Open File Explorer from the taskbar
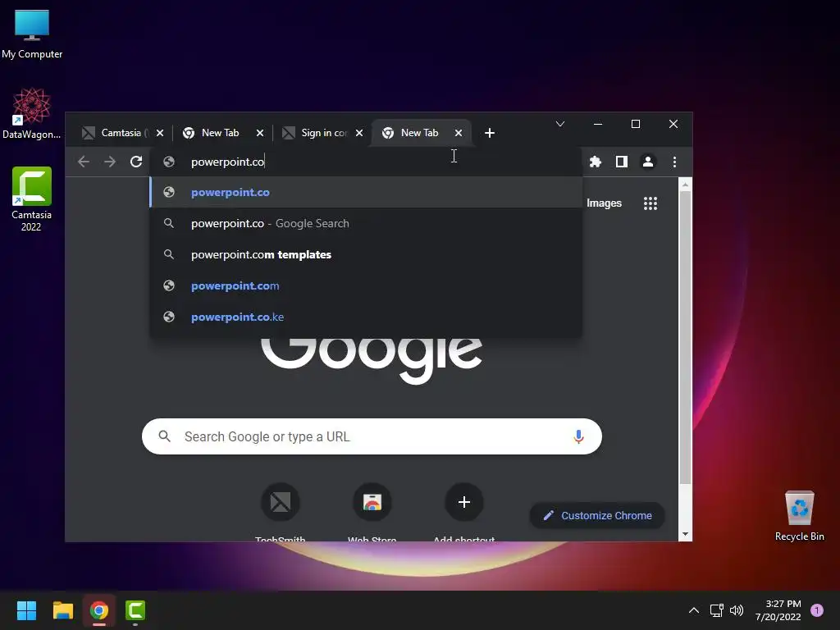This screenshot has height=630, width=840. click(x=62, y=610)
